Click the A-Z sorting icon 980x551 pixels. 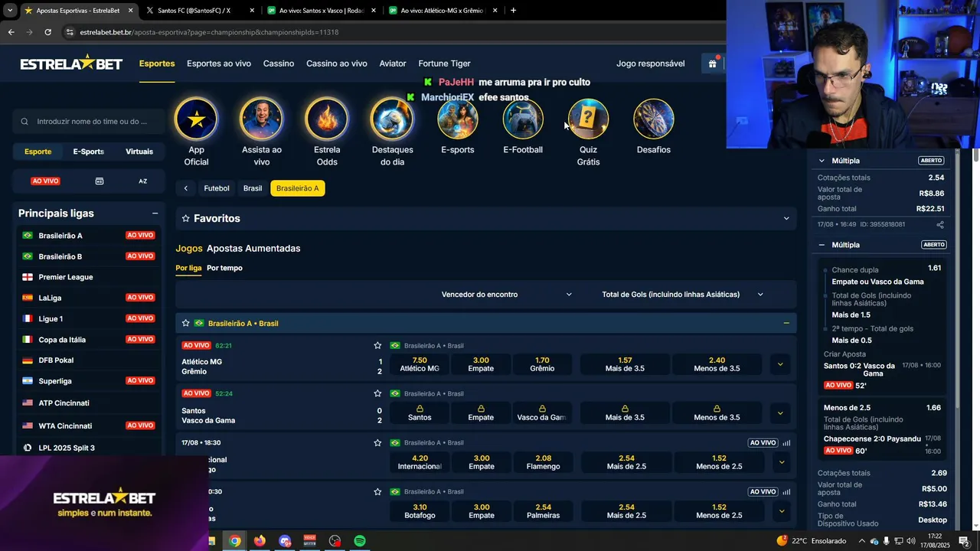(143, 181)
